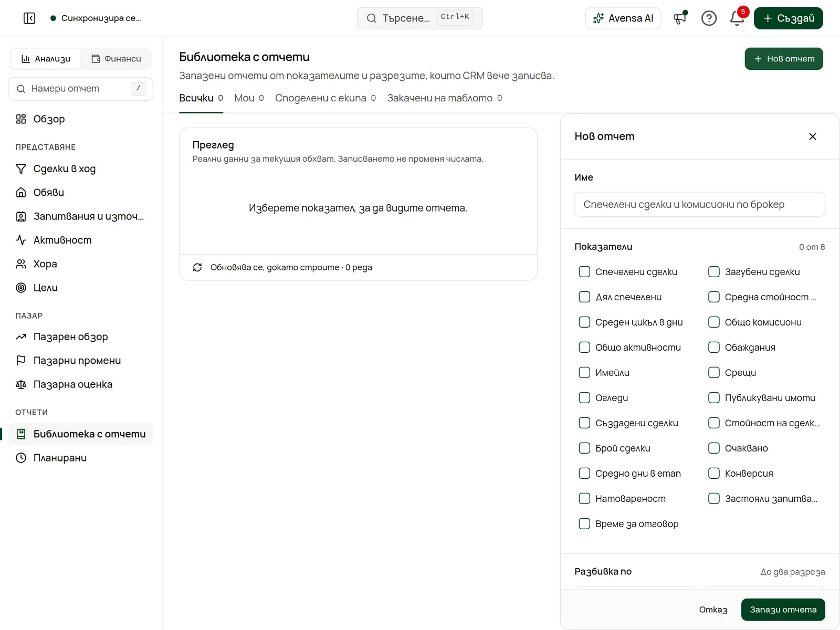
Task: Click the Нов отчет header button
Action: 784,59
